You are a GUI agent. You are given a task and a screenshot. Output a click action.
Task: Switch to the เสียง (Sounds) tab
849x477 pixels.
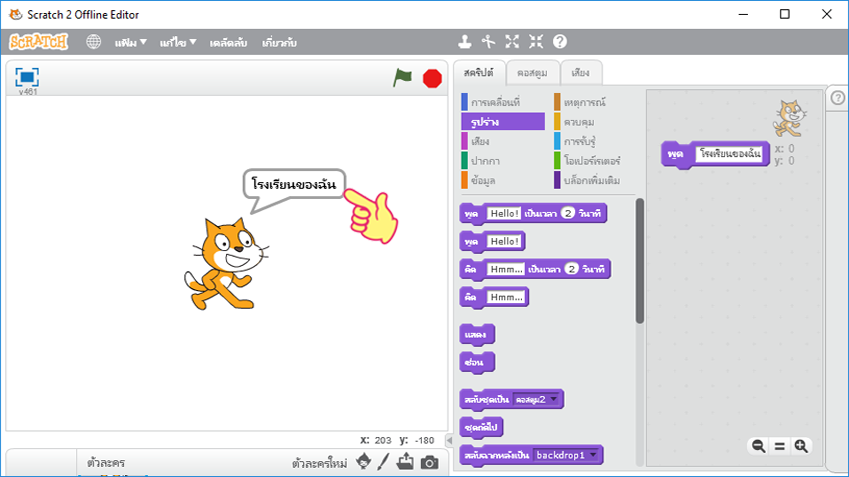580,73
